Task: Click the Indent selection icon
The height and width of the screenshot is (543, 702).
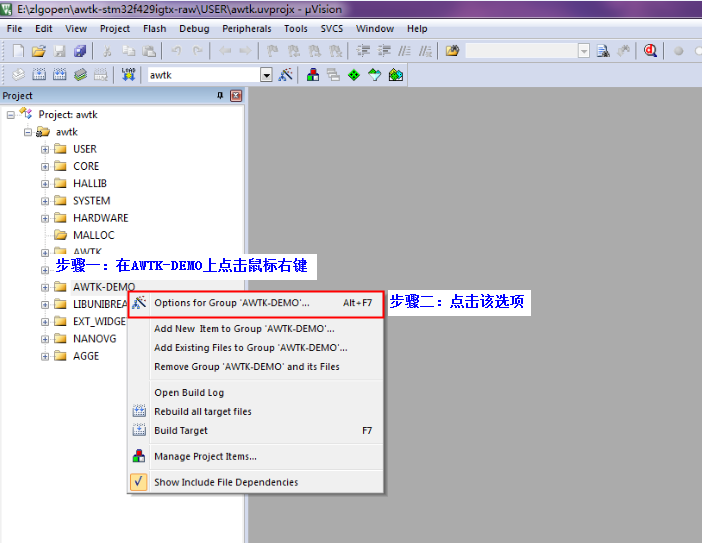Action: 363,51
